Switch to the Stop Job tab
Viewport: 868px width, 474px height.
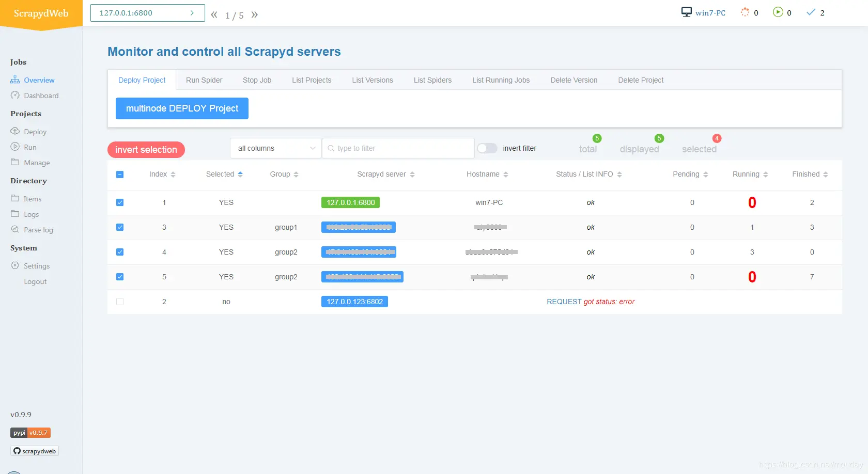point(257,80)
